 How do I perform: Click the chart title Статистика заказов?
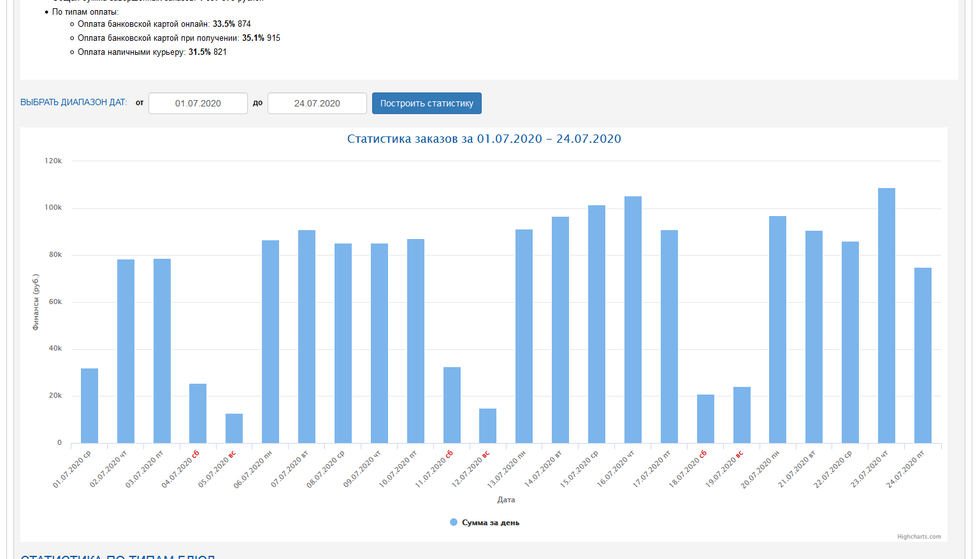(x=484, y=139)
